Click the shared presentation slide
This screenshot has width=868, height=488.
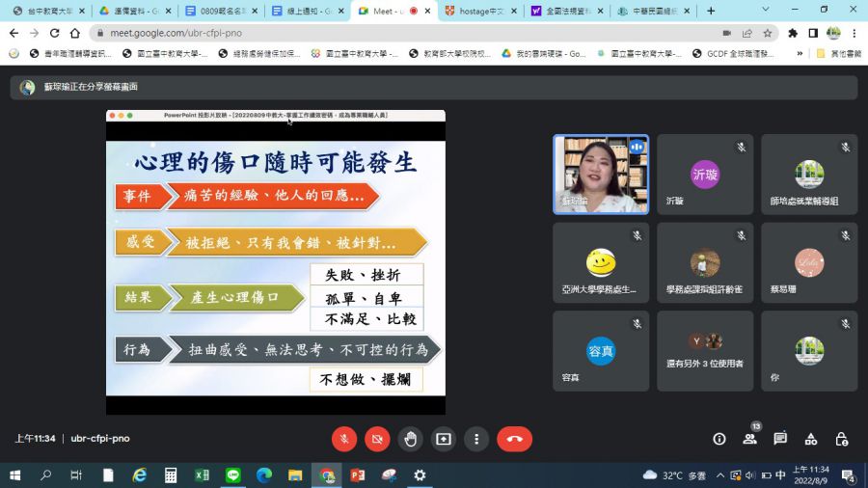pyautogui.click(x=276, y=258)
